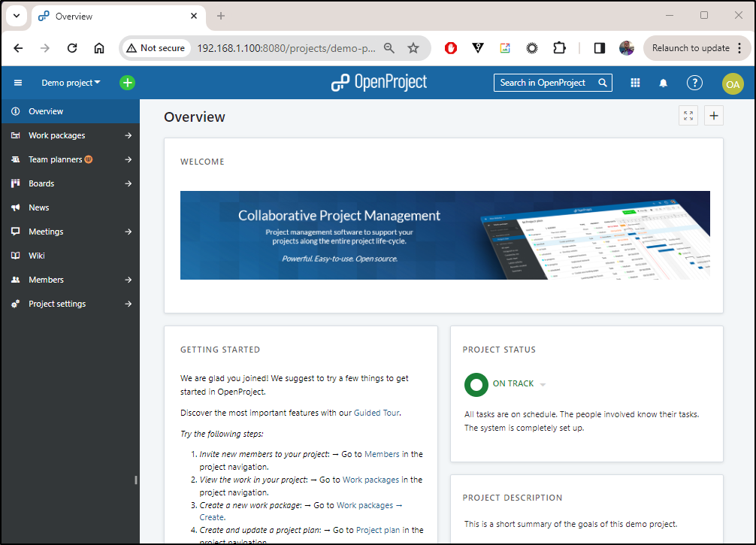Open the browser zoom magnifier
The image size is (756, 545).
coord(389,48)
